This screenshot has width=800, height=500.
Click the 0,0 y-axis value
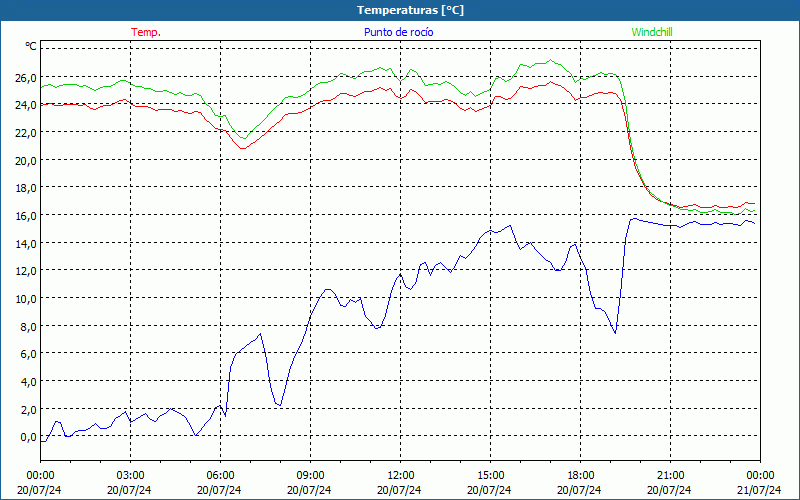click(31, 437)
